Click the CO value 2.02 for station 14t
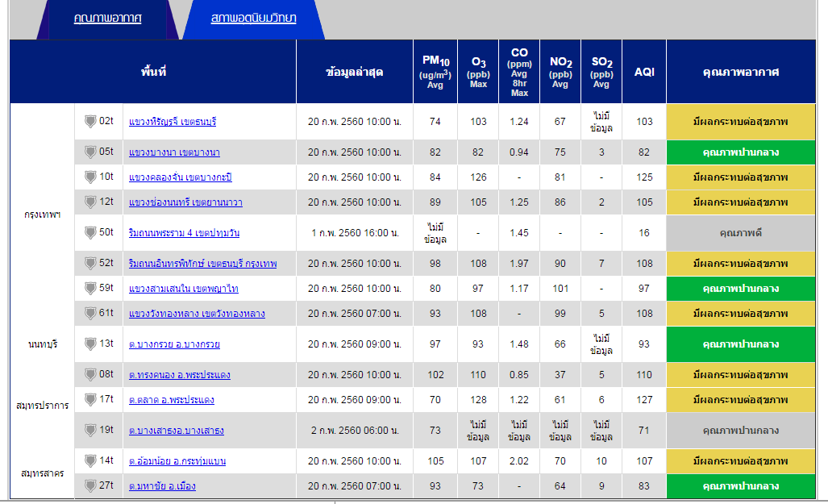 [519, 460]
